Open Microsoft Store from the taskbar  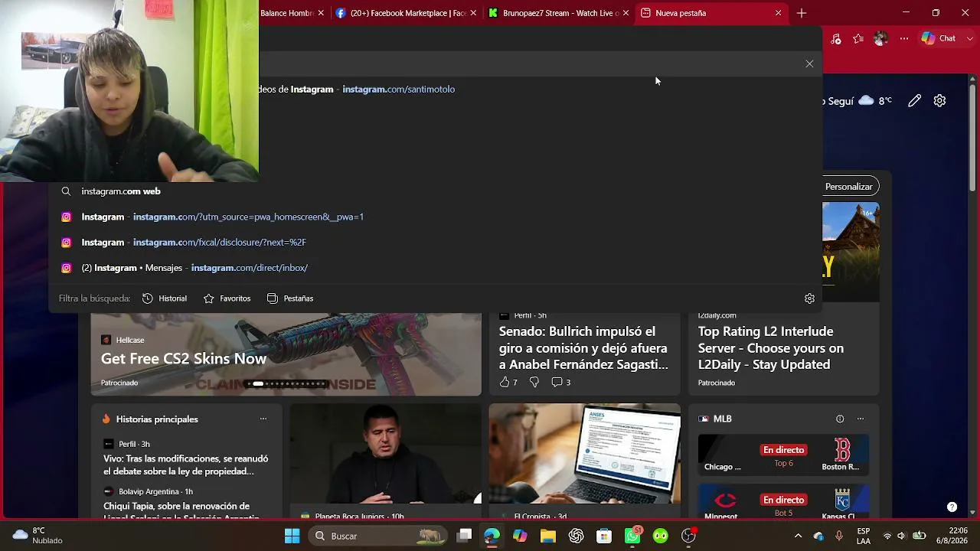tap(604, 536)
